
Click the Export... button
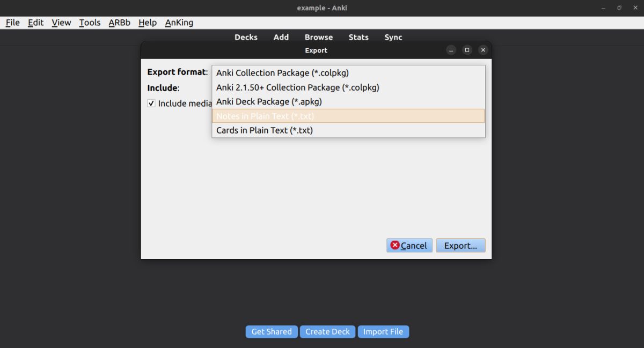tap(460, 246)
